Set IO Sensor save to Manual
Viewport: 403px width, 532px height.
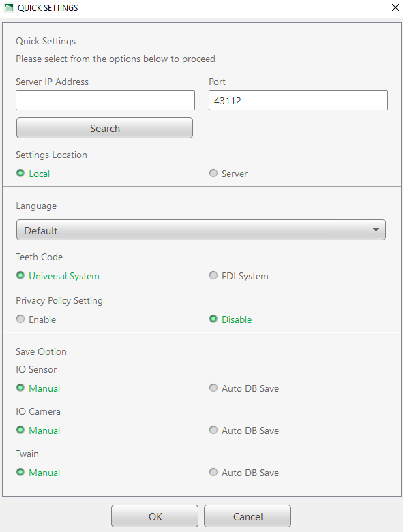coord(38,388)
